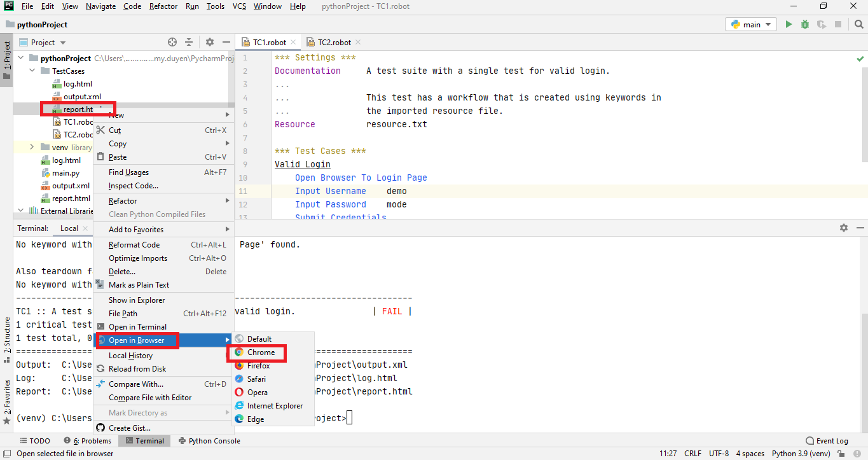Click the green Run button
The width and height of the screenshot is (868, 460).
click(x=789, y=25)
